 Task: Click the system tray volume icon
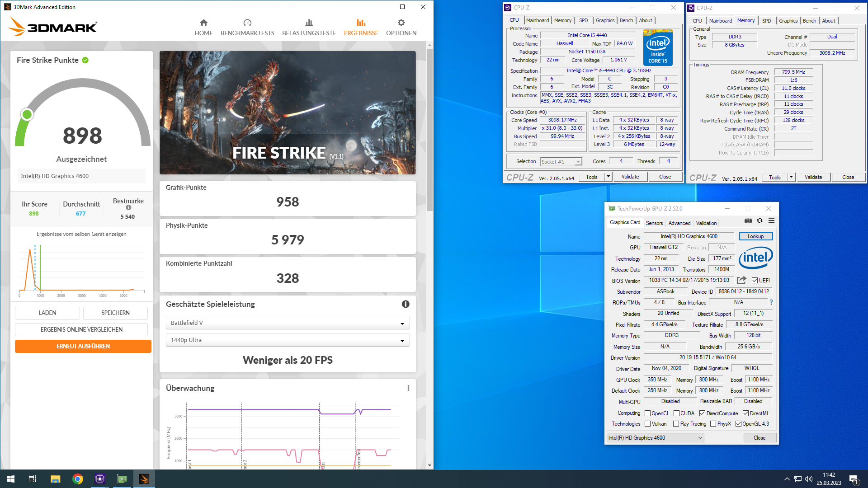click(809, 479)
